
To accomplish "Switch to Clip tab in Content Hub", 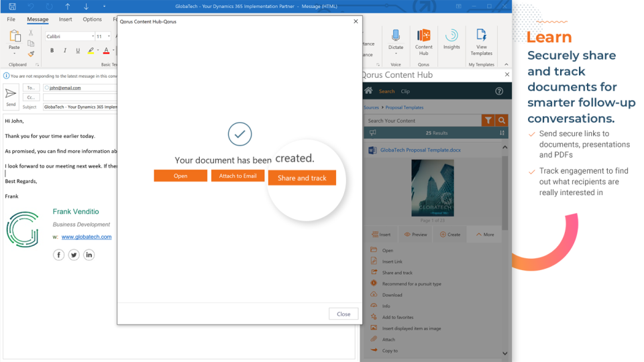I will [405, 92].
